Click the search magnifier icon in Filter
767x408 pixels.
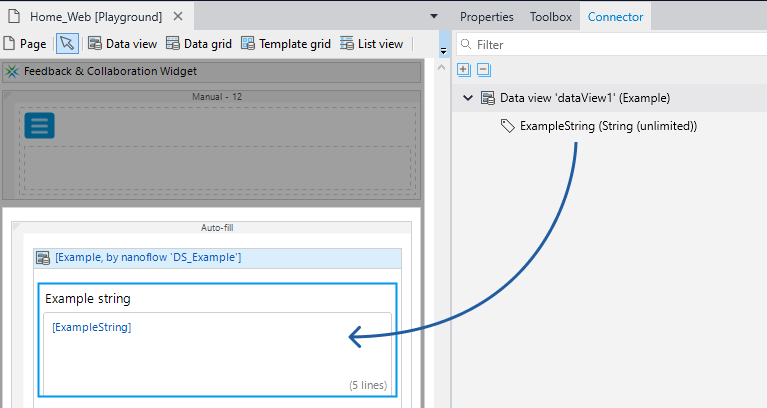[466, 44]
